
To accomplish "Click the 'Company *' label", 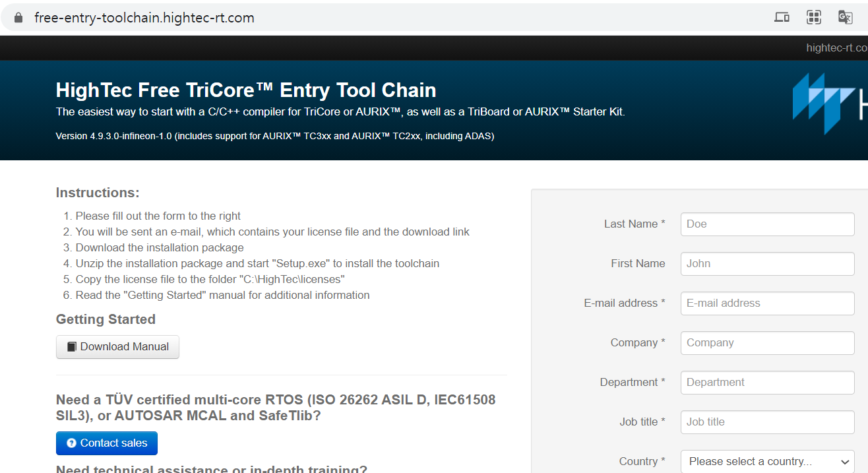I will point(638,343).
